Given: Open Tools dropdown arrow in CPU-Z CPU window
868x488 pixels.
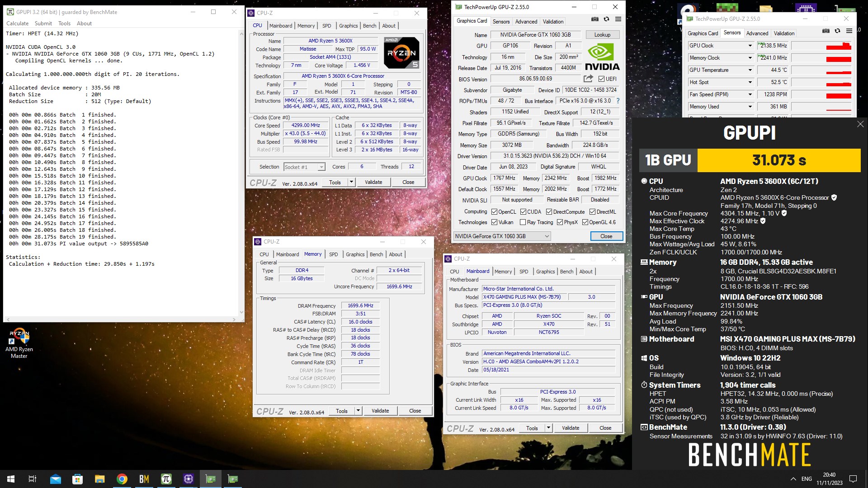Looking at the screenshot, I should pos(351,182).
